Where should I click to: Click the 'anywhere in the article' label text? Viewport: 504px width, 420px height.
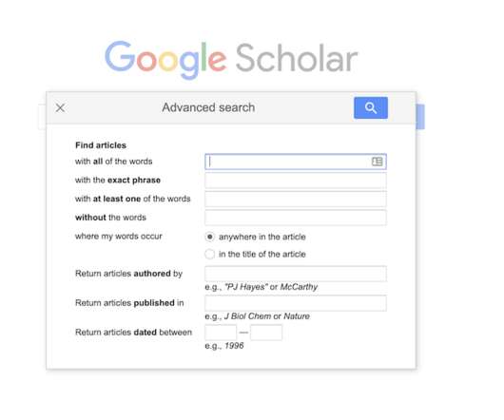coord(262,237)
